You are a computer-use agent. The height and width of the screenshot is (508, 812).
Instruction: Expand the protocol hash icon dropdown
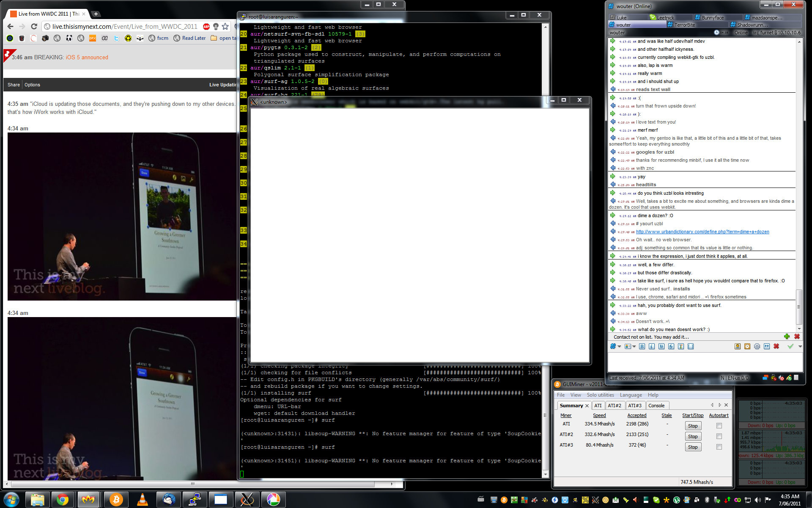[619, 346]
